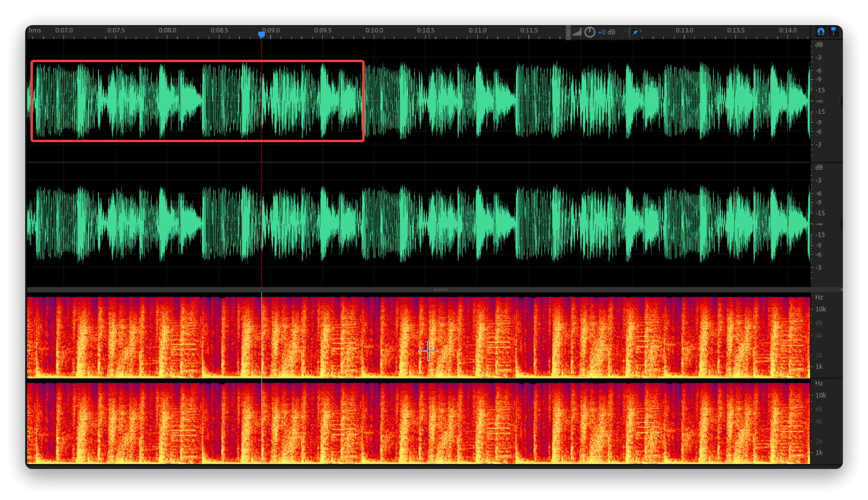Click the 0:08.0 mark on time ruler
868x500 pixels.
click(x=167, y=30)
